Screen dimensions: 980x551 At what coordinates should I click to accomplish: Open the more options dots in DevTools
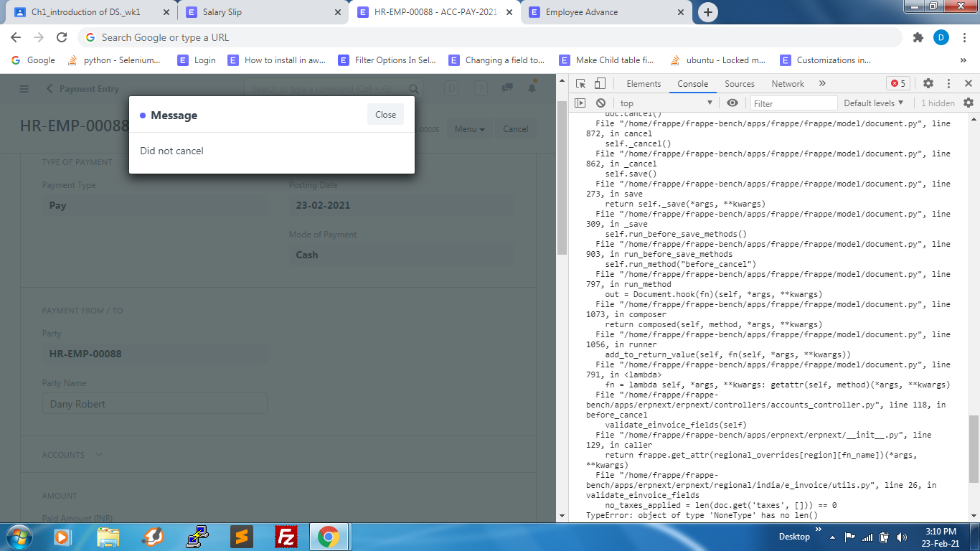(948, 83)
